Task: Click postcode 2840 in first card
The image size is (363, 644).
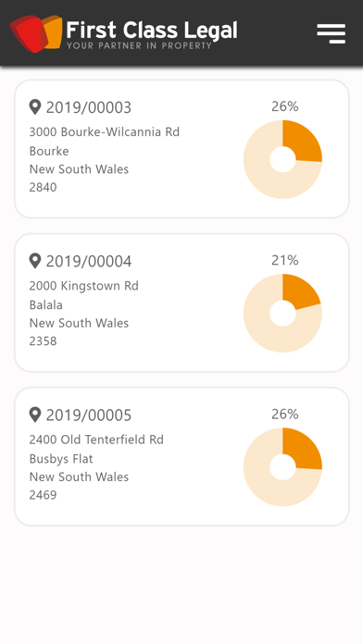Action: pyautogui.click(x=44, y=187)
